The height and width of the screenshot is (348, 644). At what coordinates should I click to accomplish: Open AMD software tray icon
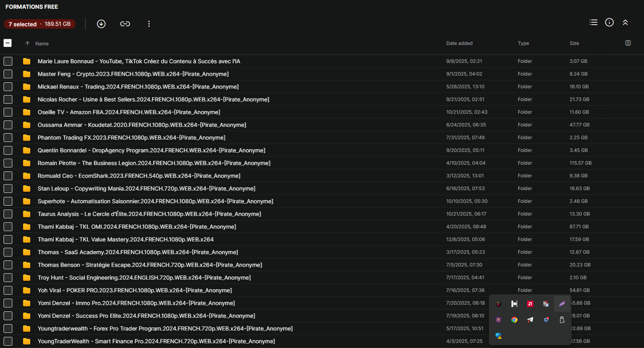pyautogui.click(x=530, y=304)
